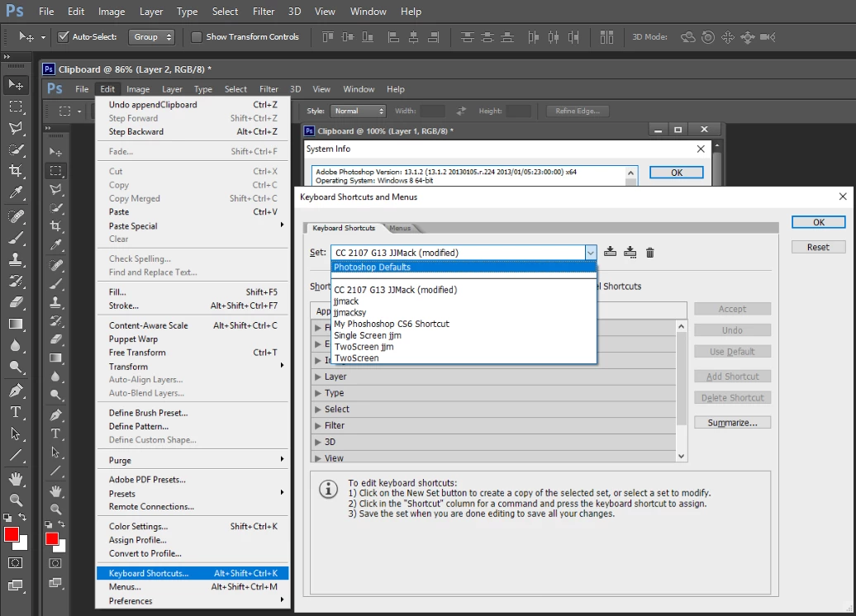Click OK in System Info dialog

[x=677, y=173]
